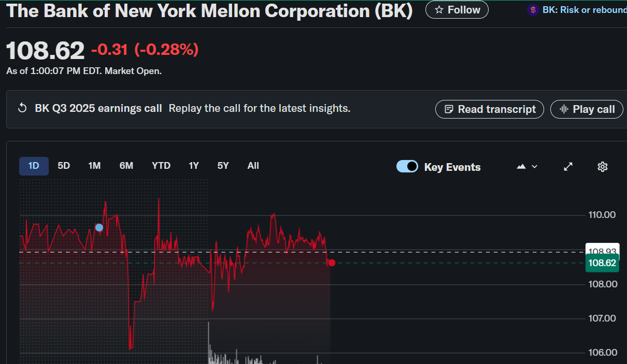Viewport: 627px width, 364px height.
Task: Switch chart to 1M range
Action: pyautogui.click(x=94, y=166)
